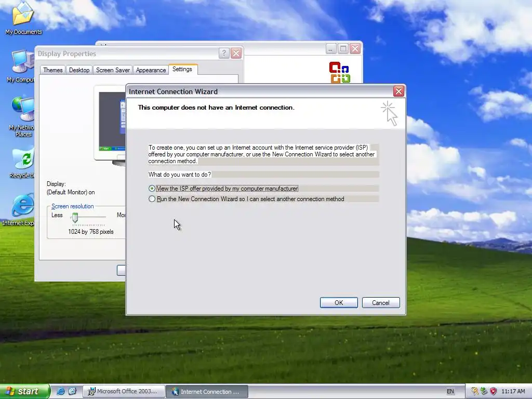
Task: Minimize the Microsoft Office setup window
Action: tap(331, 49)
